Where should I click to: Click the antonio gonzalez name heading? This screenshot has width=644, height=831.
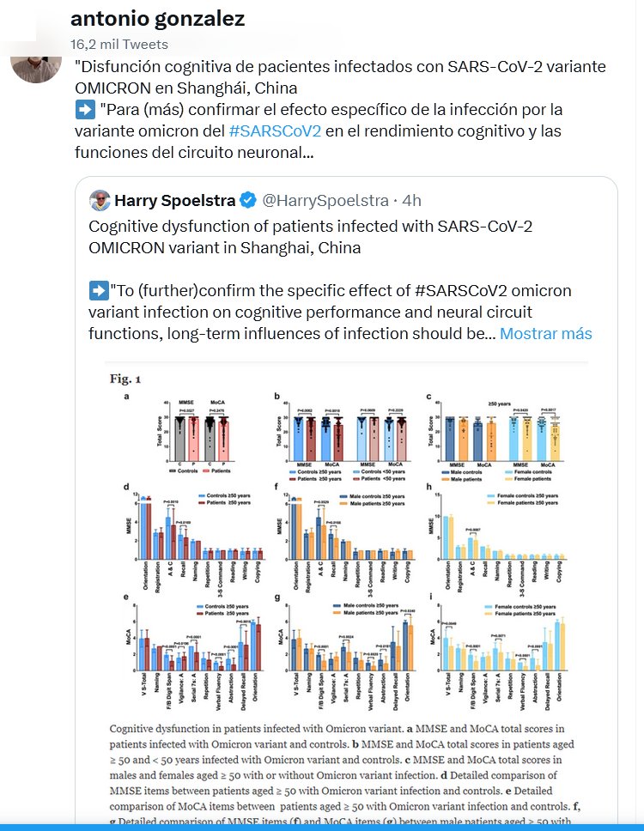click(157, 19)
